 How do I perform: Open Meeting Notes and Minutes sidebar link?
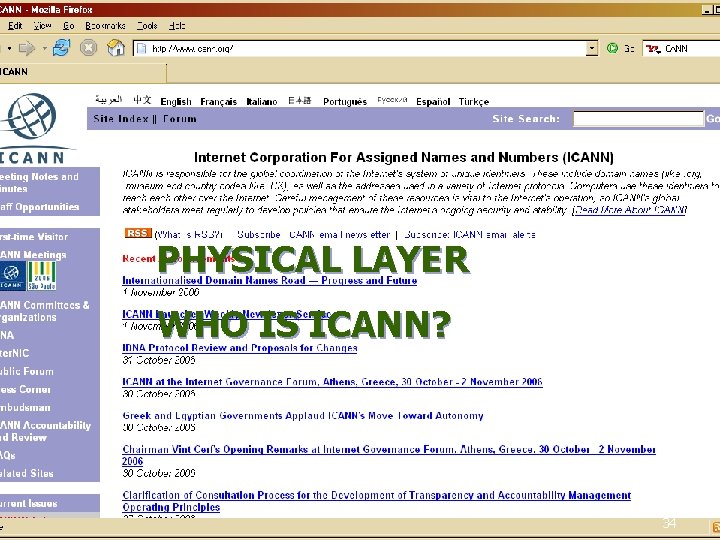39,182
